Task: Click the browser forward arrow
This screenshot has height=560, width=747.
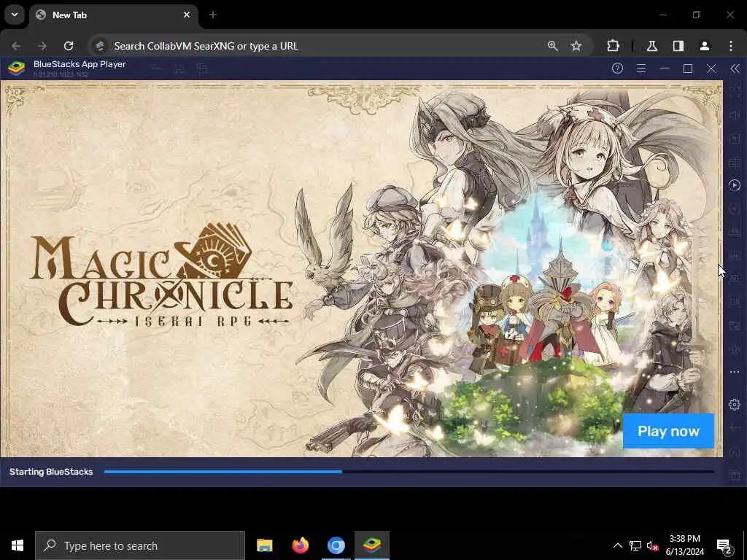Action: pyautogui.click(x=42, y=46)
